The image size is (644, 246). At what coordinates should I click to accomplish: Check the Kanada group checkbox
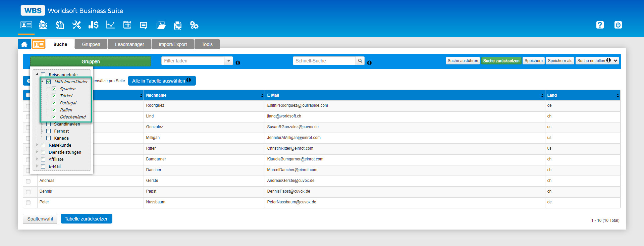point(49,138)
